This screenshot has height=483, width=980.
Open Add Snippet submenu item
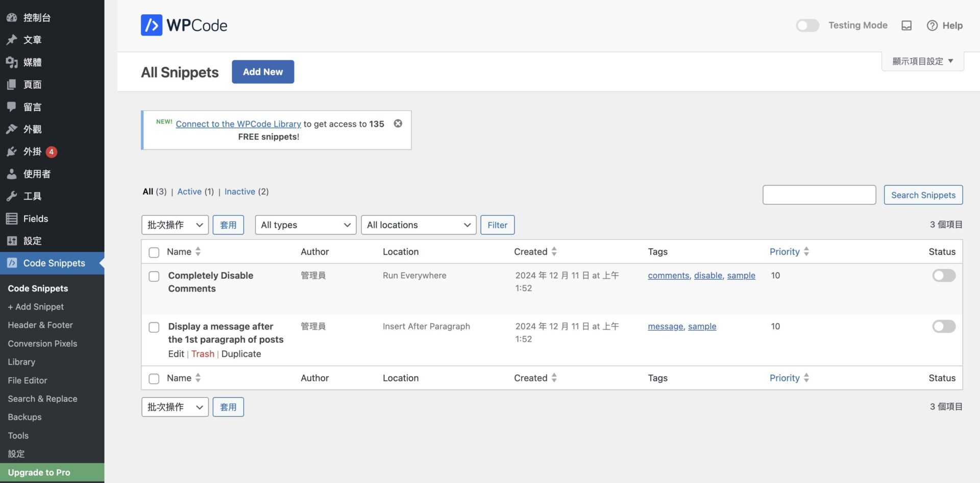click(36, 307)
